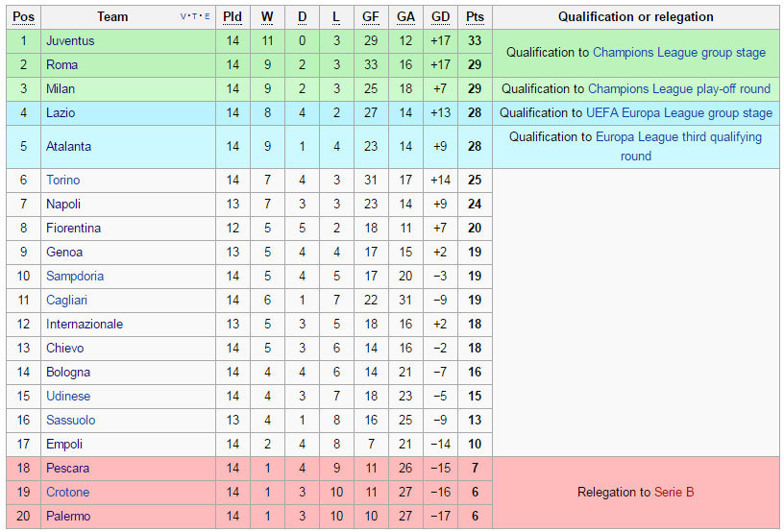
Task: Click the Pos column header
Action: coord(23,17)
